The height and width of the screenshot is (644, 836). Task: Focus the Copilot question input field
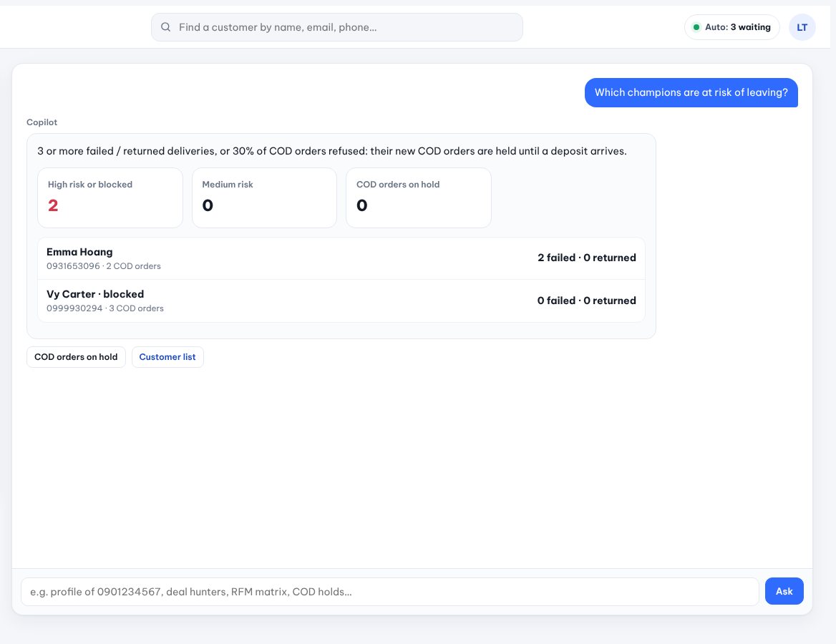[390, 592]
